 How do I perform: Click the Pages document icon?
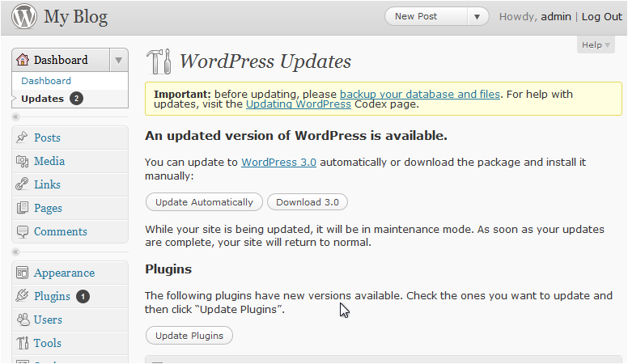tap(23, 208)
